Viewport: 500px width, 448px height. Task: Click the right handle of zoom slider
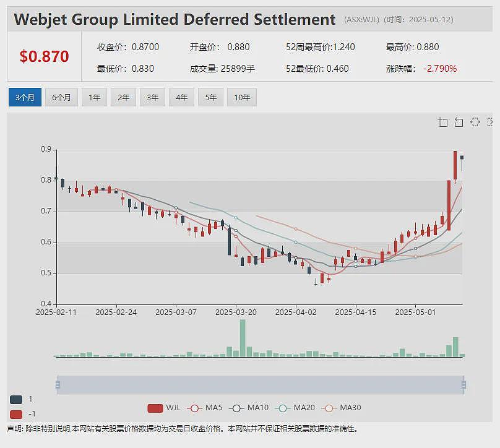463,385
